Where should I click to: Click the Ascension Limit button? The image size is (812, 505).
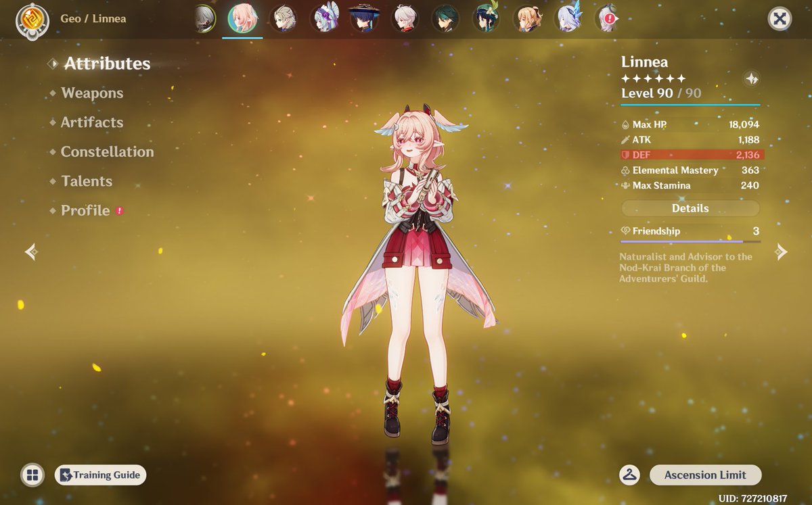(x=705, y=475)
